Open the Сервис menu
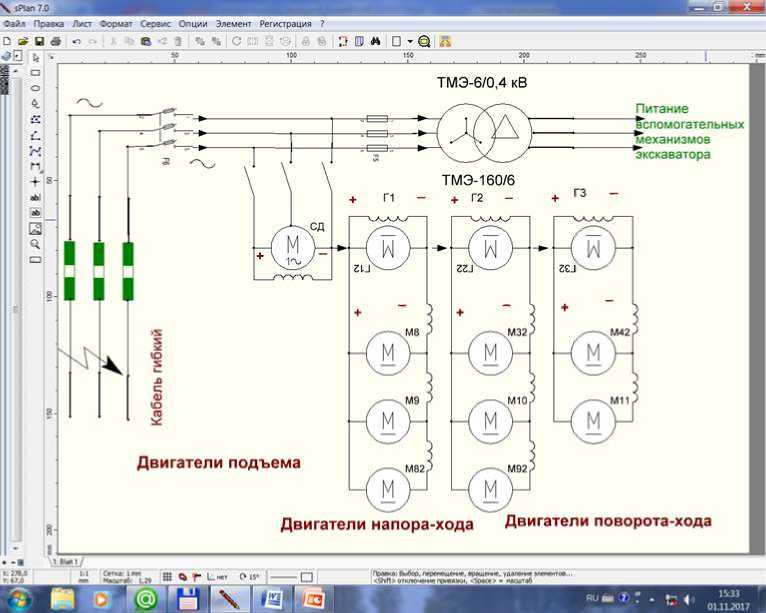 (x=155, y=23)
